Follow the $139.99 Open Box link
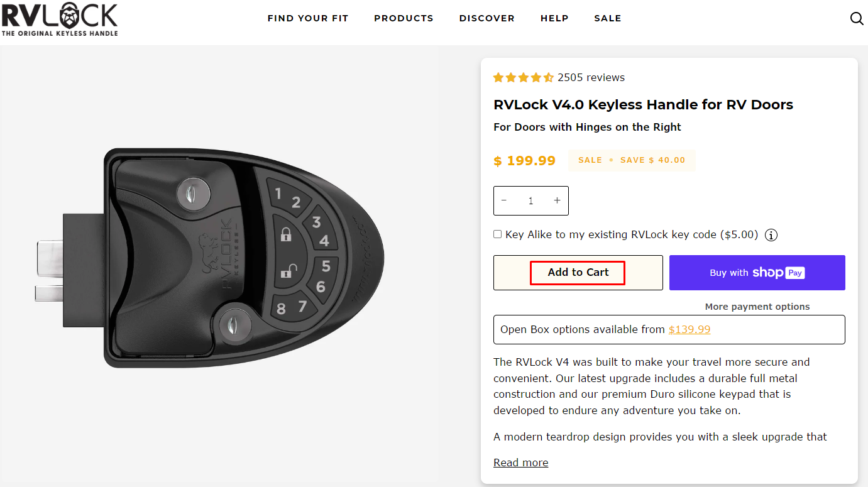Image resolution: width=868 pixels, height=487 pixels. coord(689,329)
